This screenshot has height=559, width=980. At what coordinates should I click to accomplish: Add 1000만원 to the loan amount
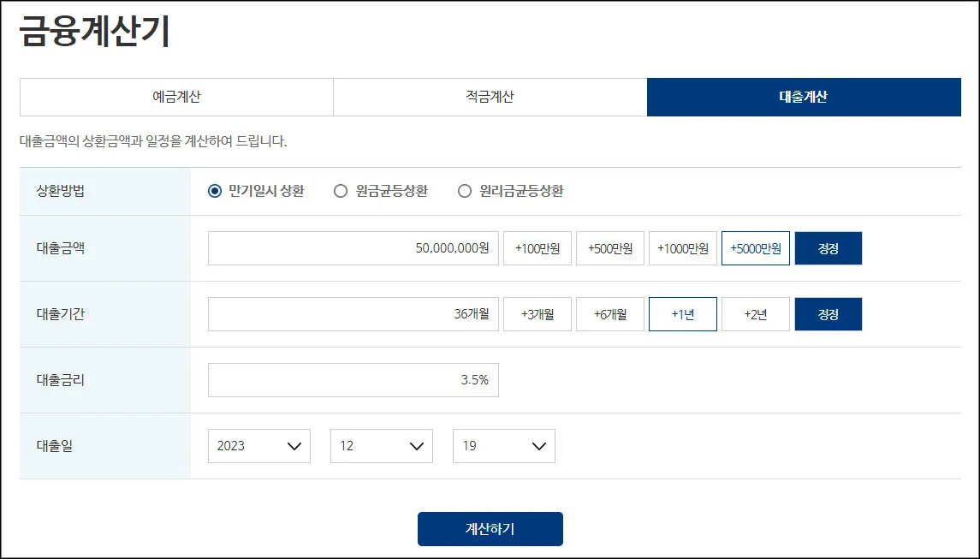point(682,247)
